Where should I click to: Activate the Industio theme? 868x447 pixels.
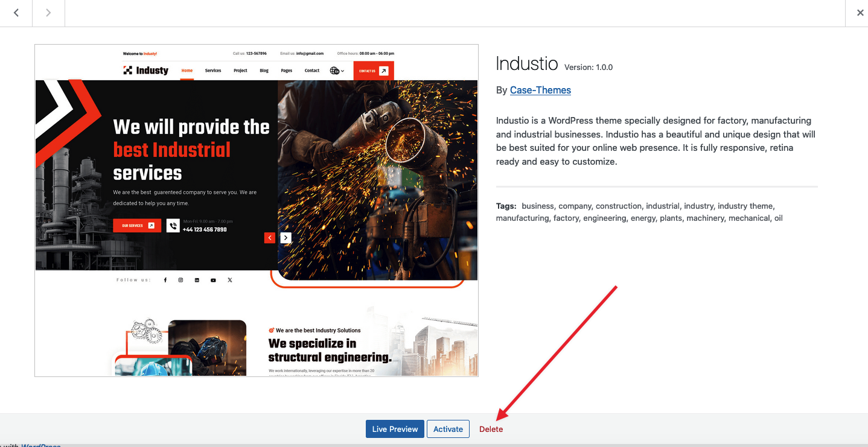point(448,429)
